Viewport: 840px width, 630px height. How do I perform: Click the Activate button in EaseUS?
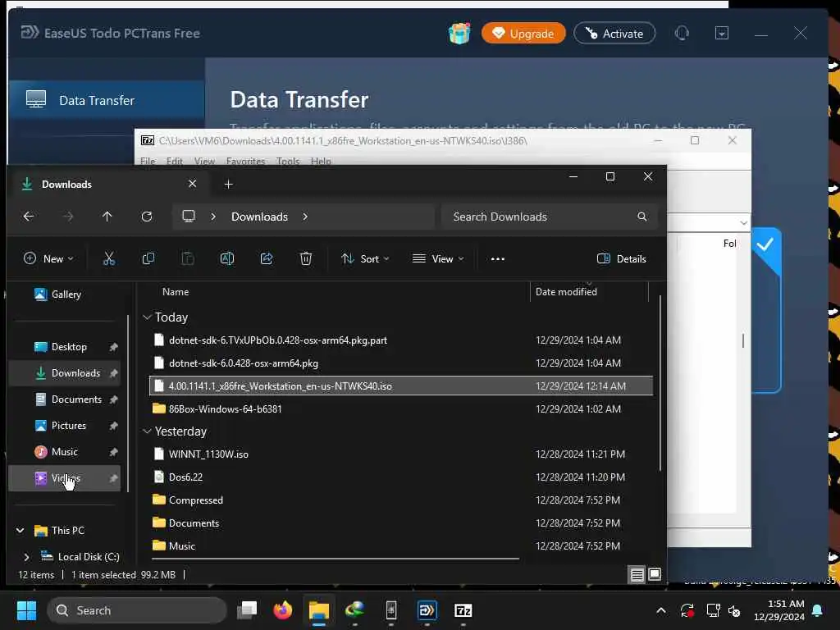click(x=614, y=33)
